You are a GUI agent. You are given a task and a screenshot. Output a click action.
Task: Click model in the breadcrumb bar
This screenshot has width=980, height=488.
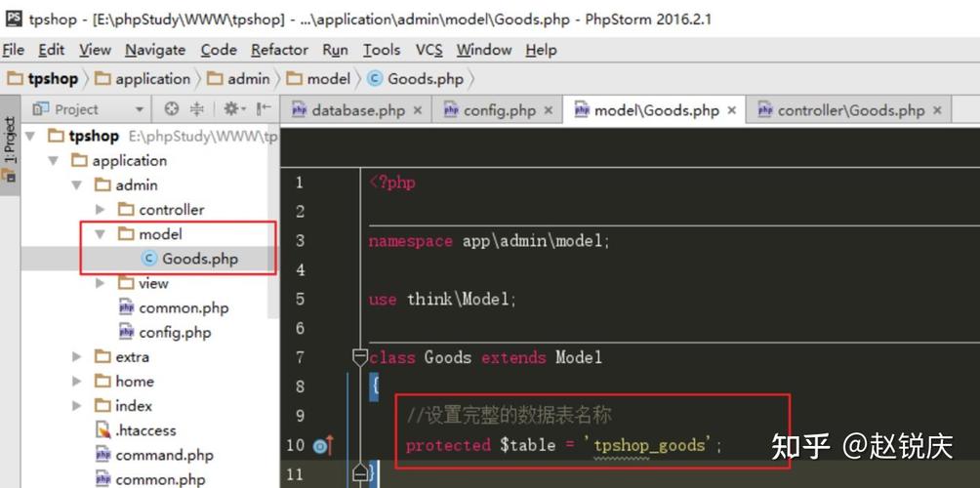point(318,79)
